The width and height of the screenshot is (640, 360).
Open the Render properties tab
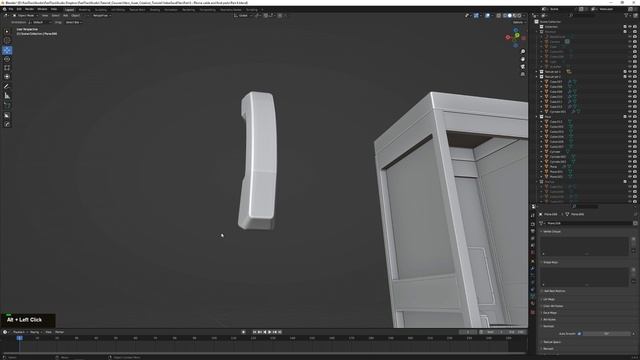(533, 224)
